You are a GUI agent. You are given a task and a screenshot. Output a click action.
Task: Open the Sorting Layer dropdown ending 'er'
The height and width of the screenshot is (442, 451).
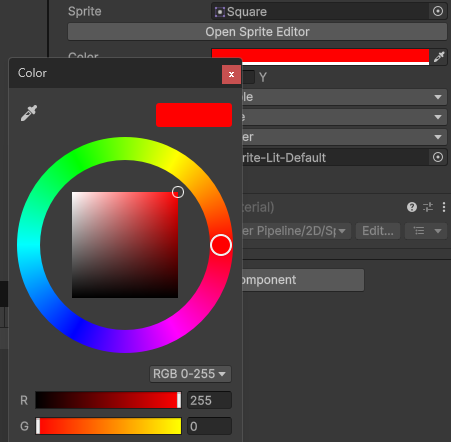[345, 137]
